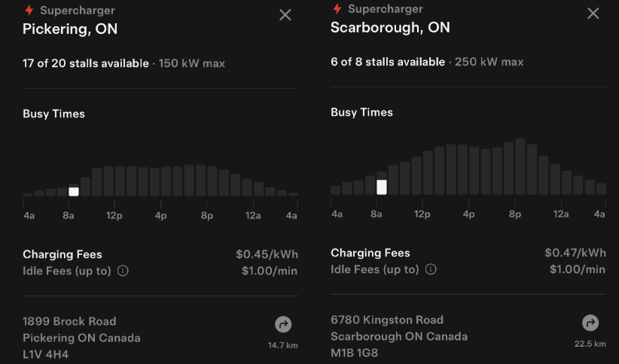619x364 pixels.
Task: Close the Pickering Supercharger panel
Action: point(285,15)
